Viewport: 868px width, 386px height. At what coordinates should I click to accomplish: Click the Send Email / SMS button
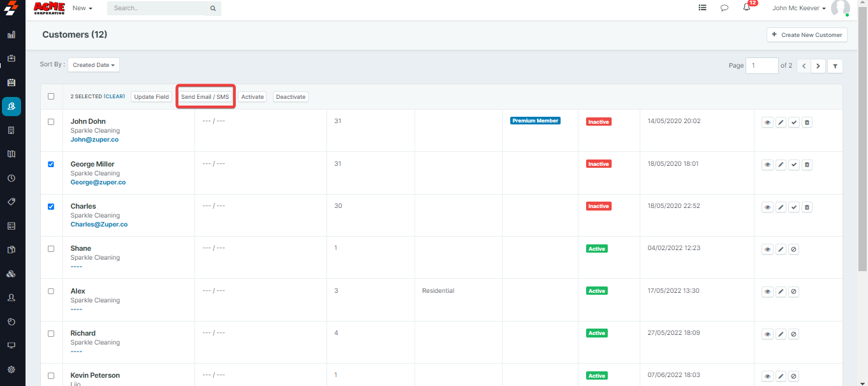[x=205, y=97]
